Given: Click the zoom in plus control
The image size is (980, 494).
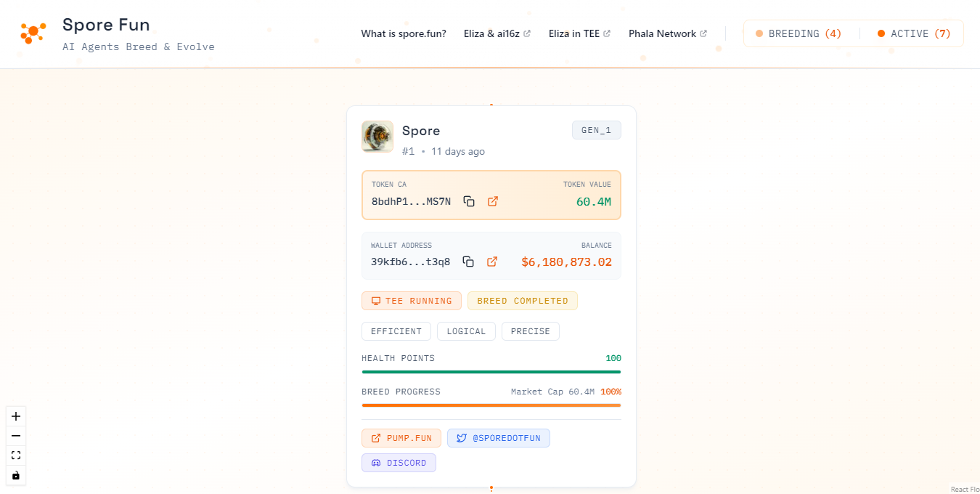Looking at the screenshot, I should coord(15,416).
